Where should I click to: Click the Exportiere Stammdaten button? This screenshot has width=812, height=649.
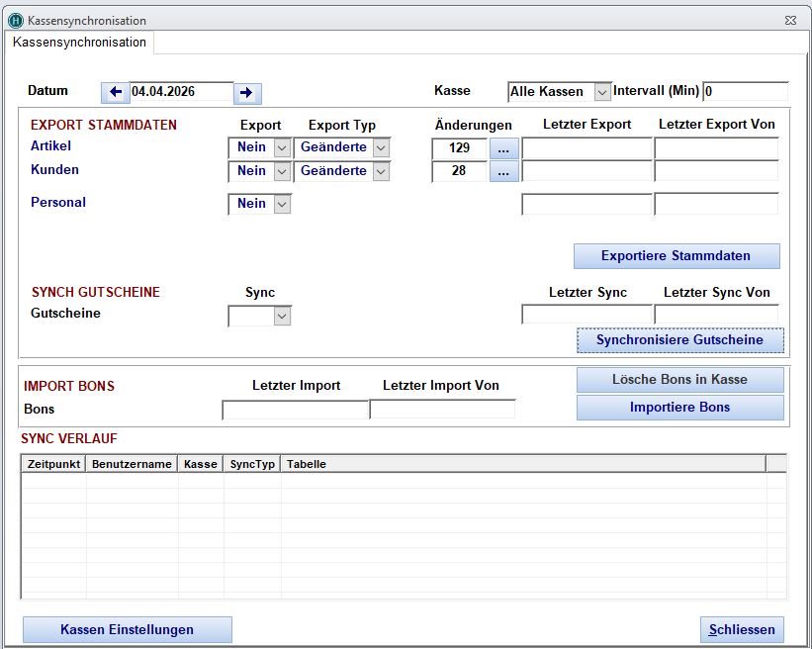click(x=676, y=256)
